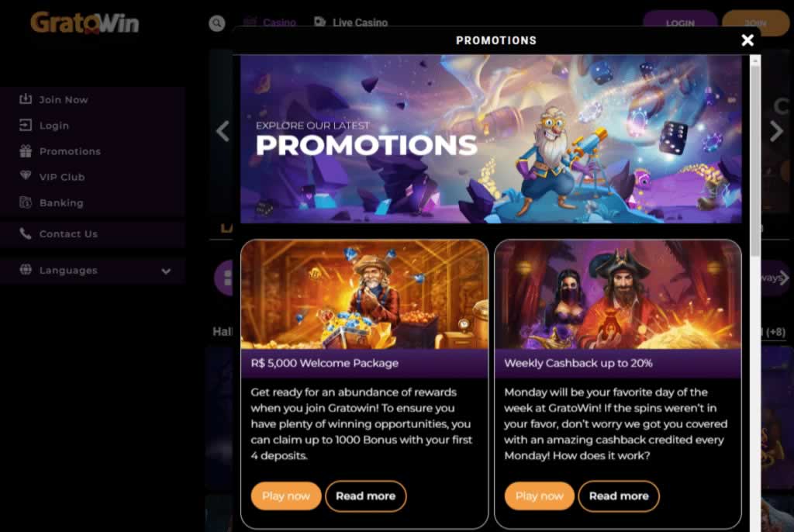The width and height of the screenshot is (794, 532).
Task: Click Read more under Weekly Cashback
Action: coord(619,496)
